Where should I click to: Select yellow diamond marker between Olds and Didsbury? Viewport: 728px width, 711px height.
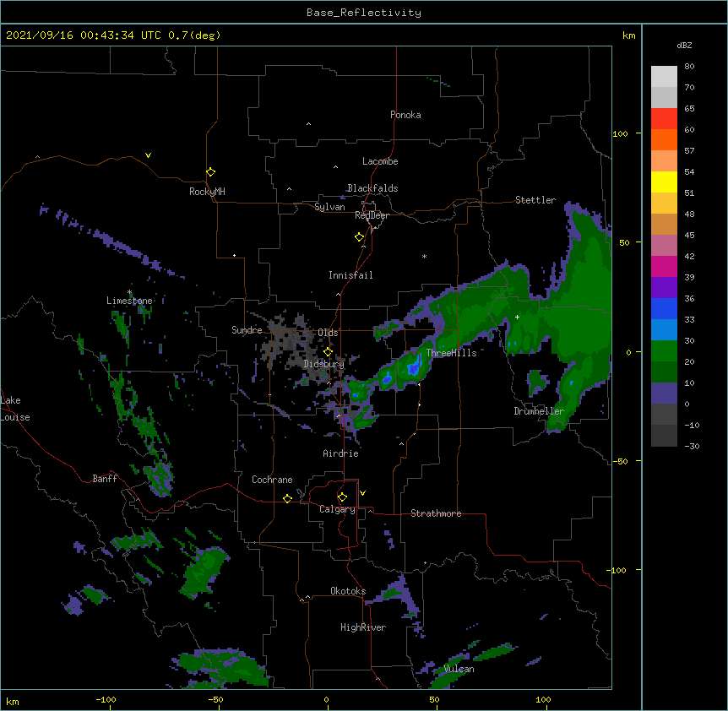click(x=328, y=352)
